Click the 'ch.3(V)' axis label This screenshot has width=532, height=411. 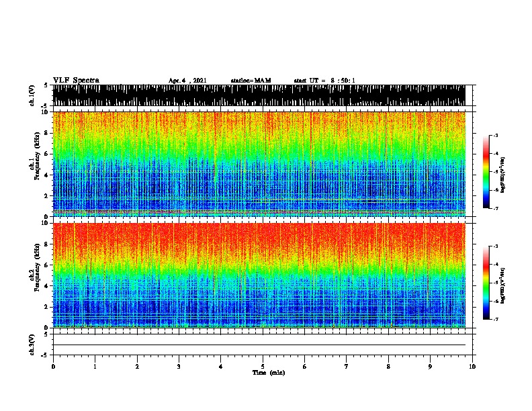tap(32, 345)
